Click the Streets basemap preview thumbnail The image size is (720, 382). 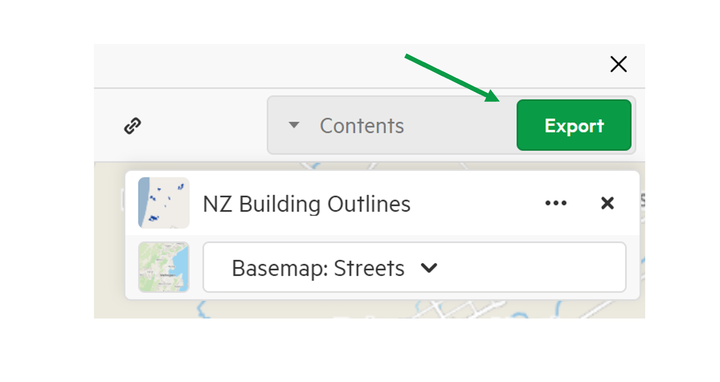tap(164, 267)
